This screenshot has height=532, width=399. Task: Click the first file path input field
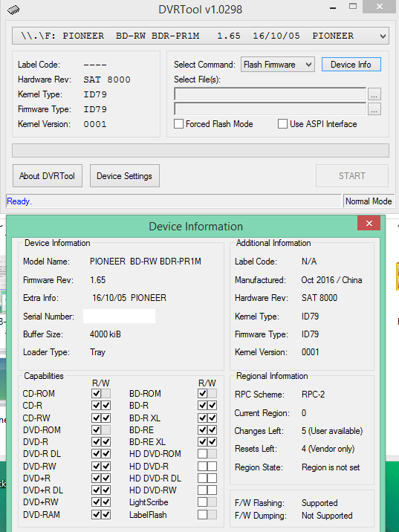tap(270, 94)
